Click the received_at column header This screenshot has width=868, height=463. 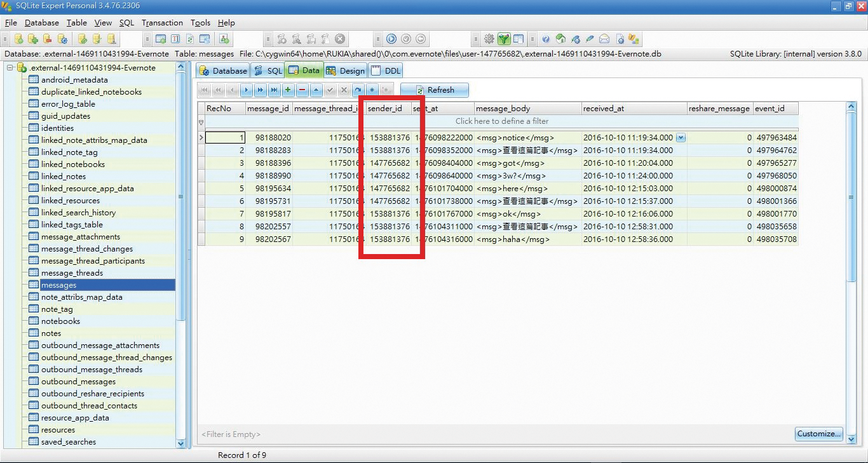pos(634,109)
